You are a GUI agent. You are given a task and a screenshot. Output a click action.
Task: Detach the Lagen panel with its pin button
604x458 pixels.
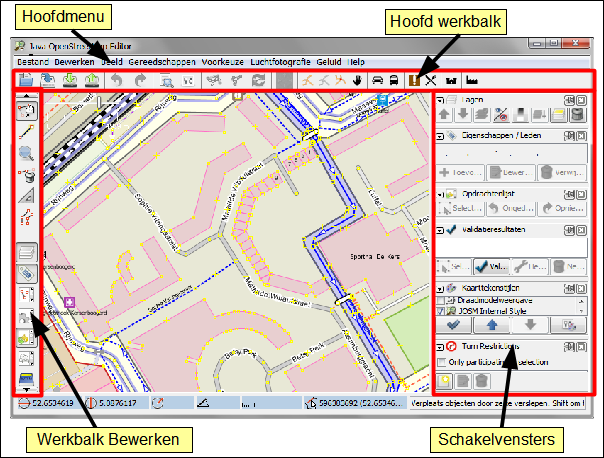coord(569,101)
